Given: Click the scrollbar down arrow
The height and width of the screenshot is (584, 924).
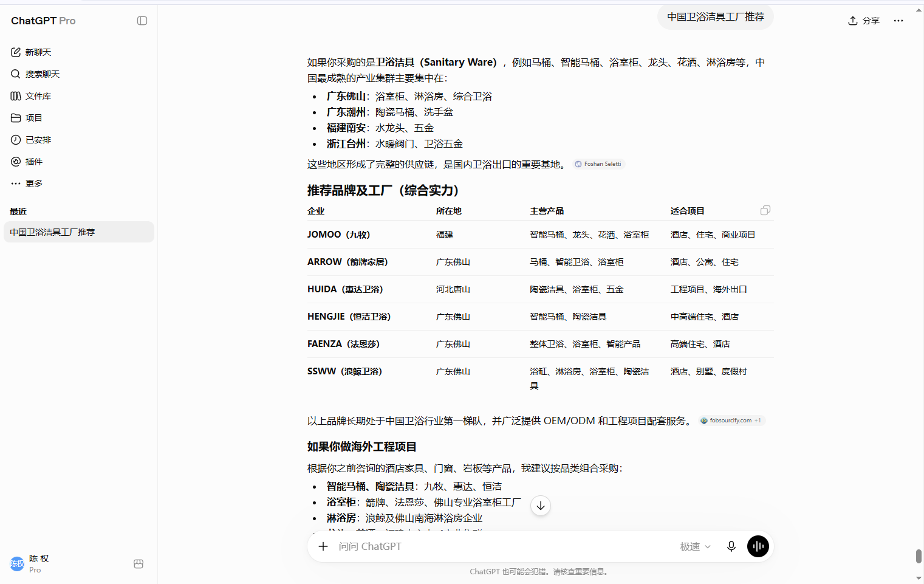Looking at the screenshot, I should tap(919, 578).
